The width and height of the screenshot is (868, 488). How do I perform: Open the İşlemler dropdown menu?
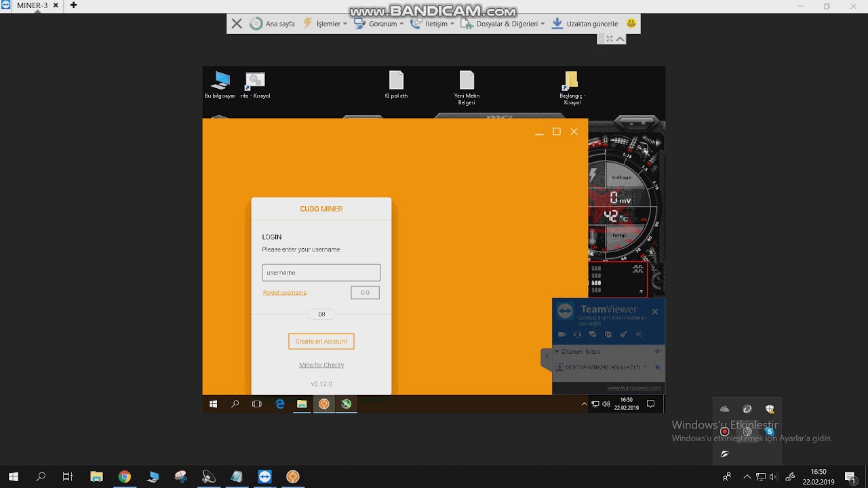pos(325,24)
